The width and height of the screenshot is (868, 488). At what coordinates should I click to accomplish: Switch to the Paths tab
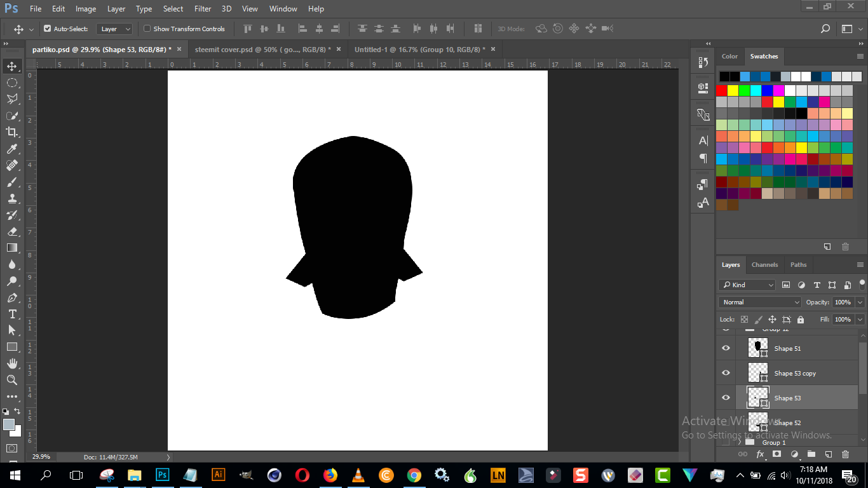[x=799, y=265]
